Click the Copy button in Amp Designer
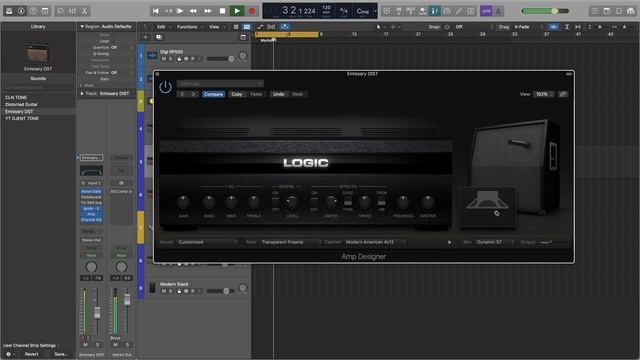 pyautogui.click(x=237, y=94)
